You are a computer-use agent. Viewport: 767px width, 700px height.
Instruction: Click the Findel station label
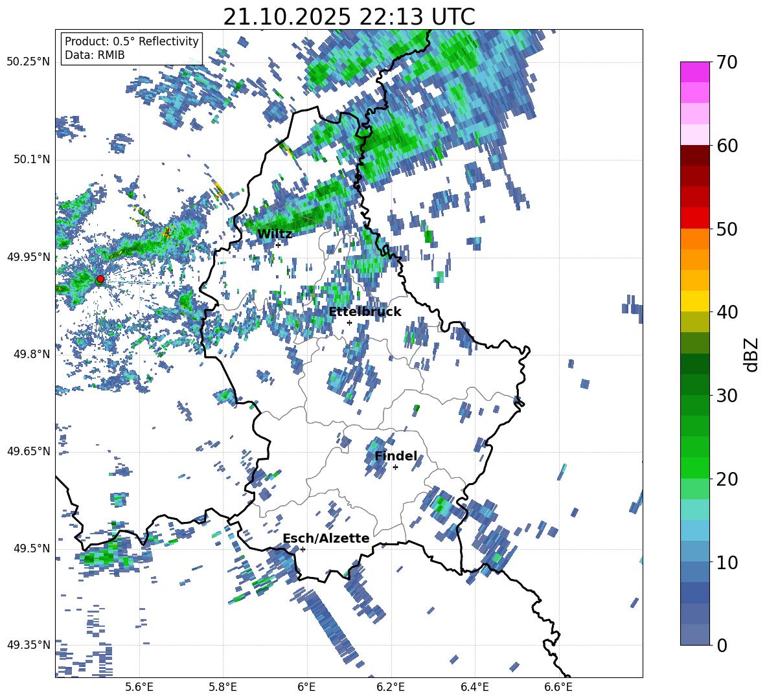[x=396, y=456]
